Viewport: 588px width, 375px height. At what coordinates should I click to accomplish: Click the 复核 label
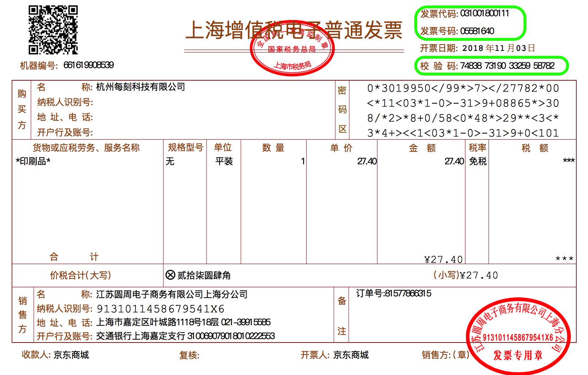click(x=189, y=355)
